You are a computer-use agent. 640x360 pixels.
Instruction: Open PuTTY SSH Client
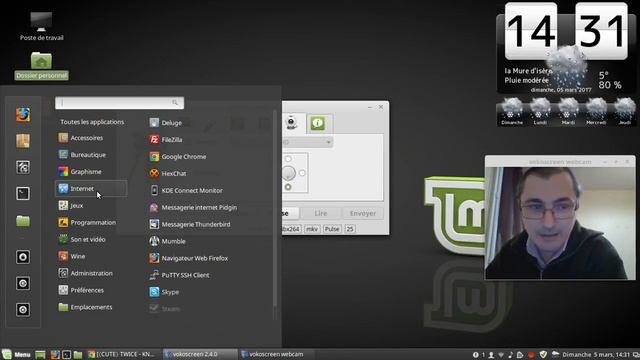pos(179,275)
